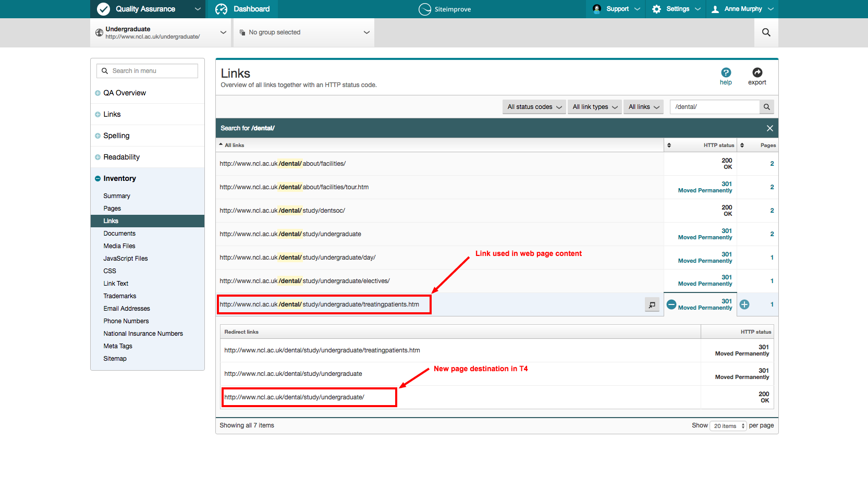The height and width of the screenshot is (501, 868).
Task: Sort the table by HTTP status column
Action: pyautogui.click(x=718, y=145)
